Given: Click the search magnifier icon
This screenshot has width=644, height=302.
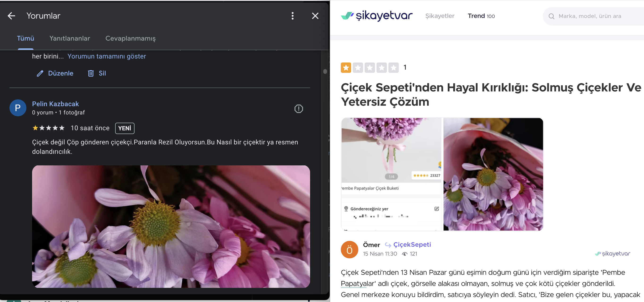Looking at the screenshot, I should pyautogui.click(x=551, y=16).
